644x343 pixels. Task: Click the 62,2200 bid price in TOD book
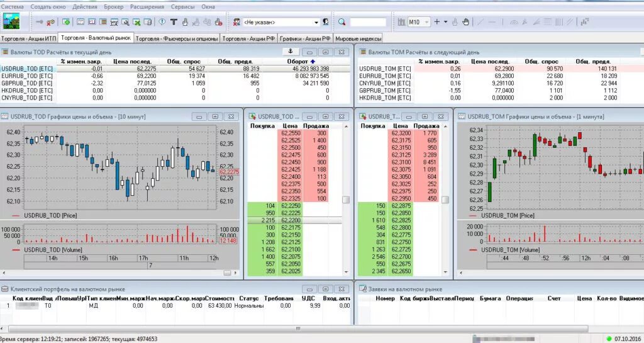pyautogui.click(x=291, y=220)
